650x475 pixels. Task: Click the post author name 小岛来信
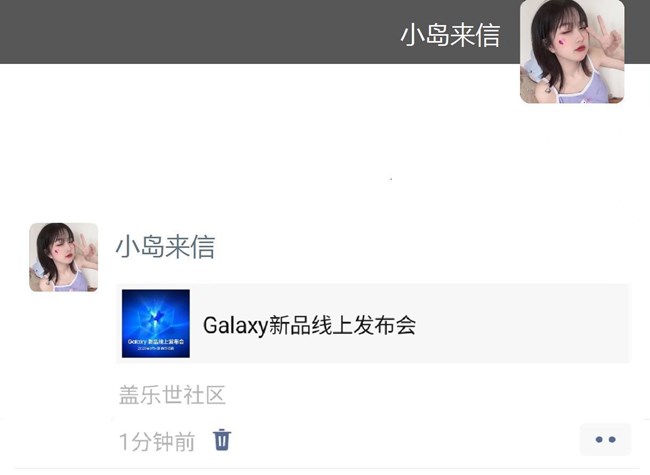[x=165, y=247]
